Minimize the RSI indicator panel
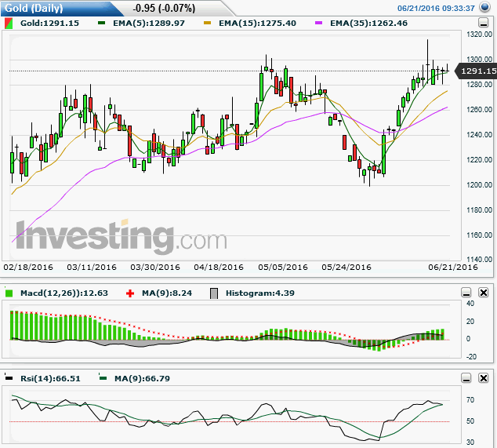This screenshot has height=448, width=497. [466, 378]
